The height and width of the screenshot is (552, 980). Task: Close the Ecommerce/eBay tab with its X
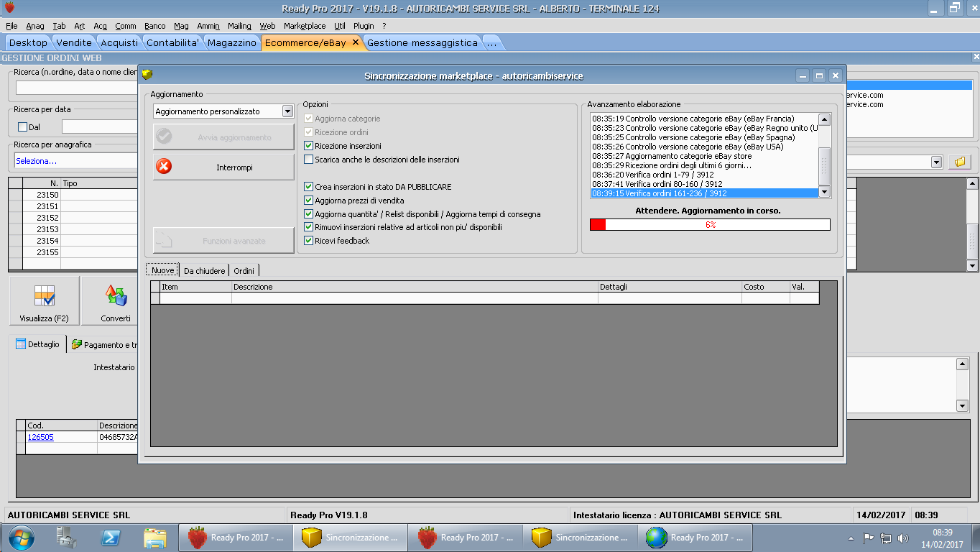coord(355,42)
